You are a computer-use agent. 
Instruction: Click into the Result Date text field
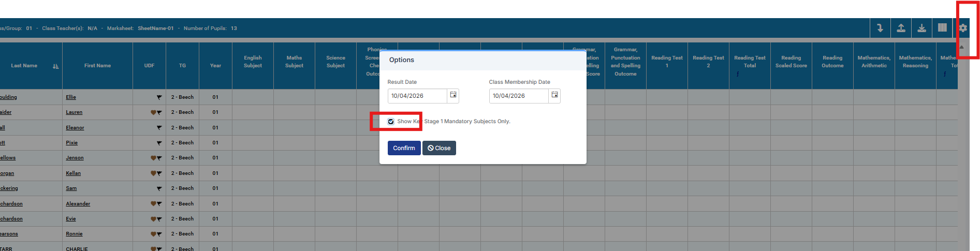pos(417,96)
